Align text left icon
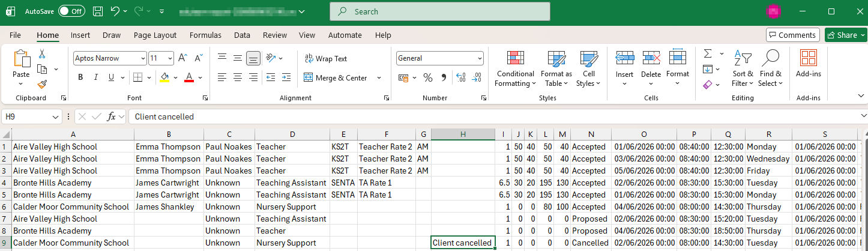Image resolution: width=868 pixels, height=251 pixels. point(222,77)
